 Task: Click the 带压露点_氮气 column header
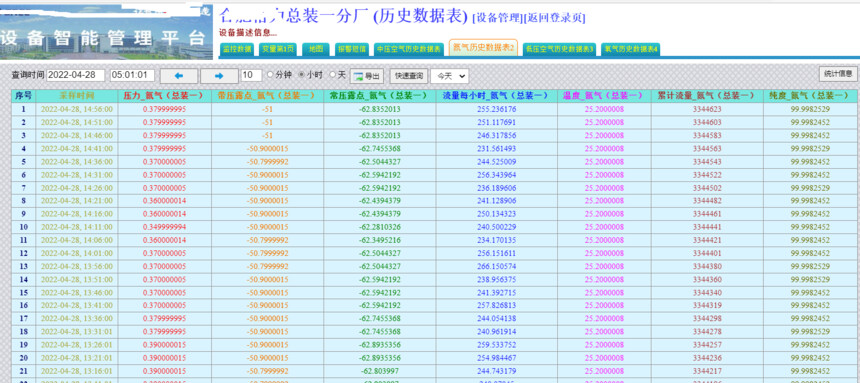point(267,95)
